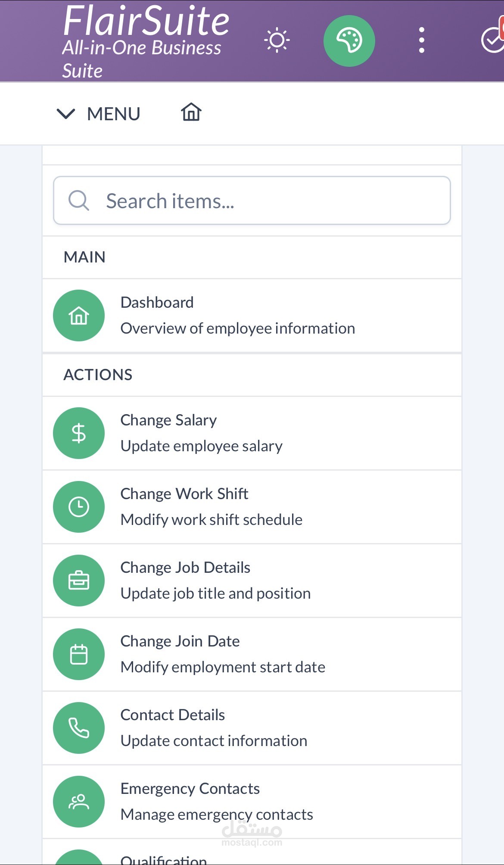Click the briefcase Change Job Details icon
This screenshot has width=504, height=865.
(x=79, y=581)
